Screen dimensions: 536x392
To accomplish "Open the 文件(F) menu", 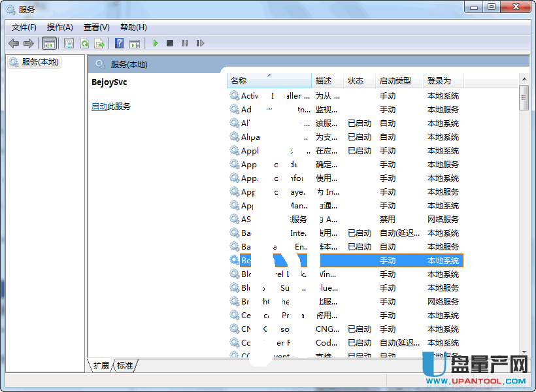I will click(x=24, y=27).
